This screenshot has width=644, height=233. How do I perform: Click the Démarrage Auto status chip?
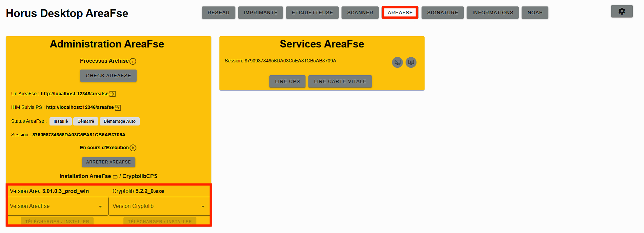(120, 121)
